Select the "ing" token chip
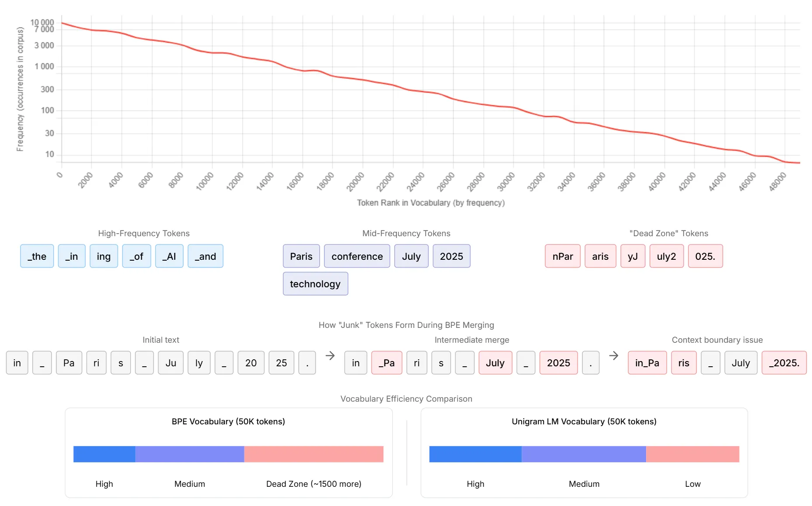Image resolution: width=812 pixels, height=506 pixels. [x=103, y=256]
